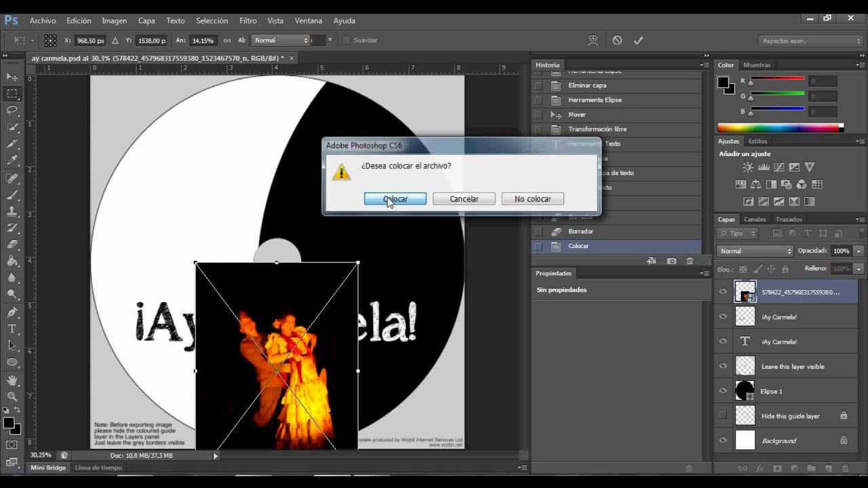The height and width of the screenshot is (488, 868).
Task: Select the Move tool
Action: click(12, 77)
